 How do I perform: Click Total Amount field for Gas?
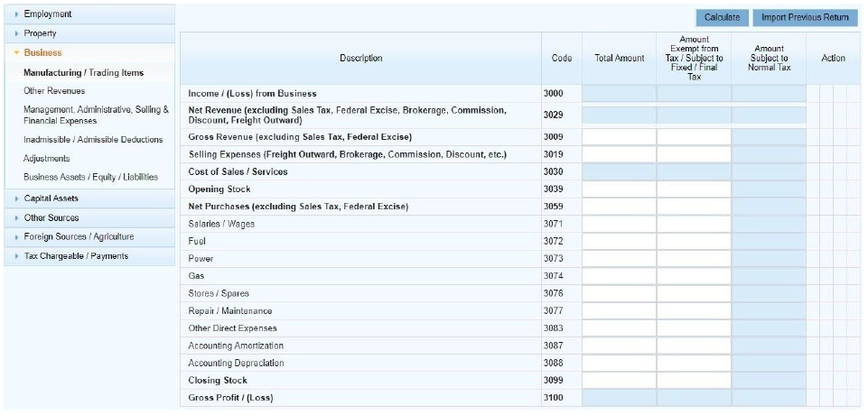tap(619, 276)
